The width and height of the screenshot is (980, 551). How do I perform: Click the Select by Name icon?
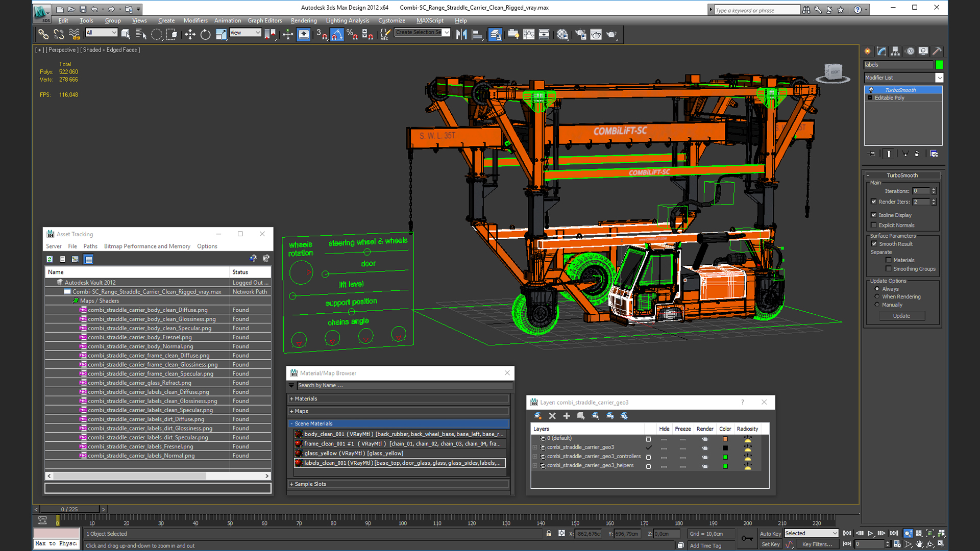tap(141, 34)
